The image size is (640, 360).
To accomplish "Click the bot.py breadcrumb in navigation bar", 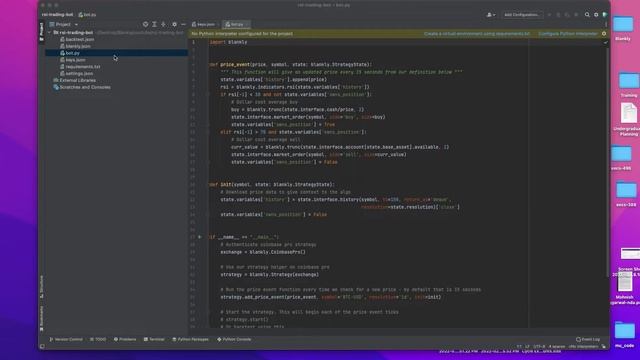I will click(87, 15).
